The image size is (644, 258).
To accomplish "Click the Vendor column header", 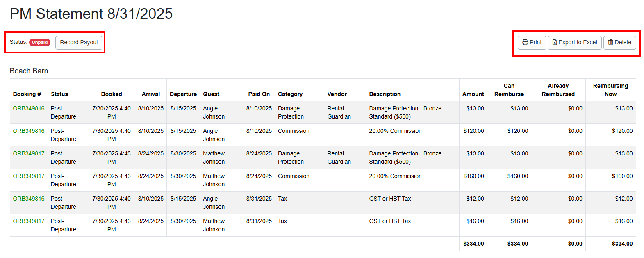I will tap(337, 94).
